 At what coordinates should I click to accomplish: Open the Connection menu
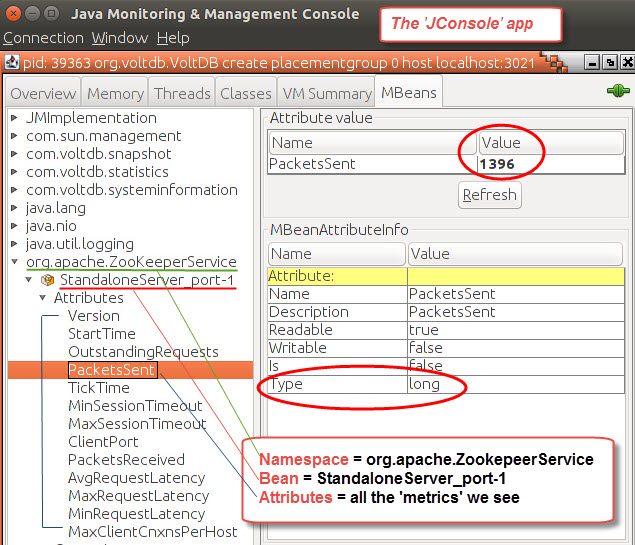pos(43,38)
